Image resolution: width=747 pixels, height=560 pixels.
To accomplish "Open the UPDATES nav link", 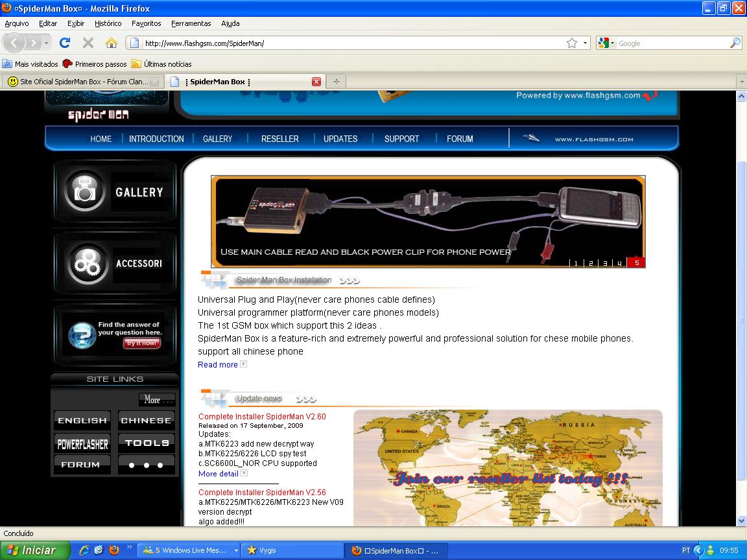I will 340,139.
